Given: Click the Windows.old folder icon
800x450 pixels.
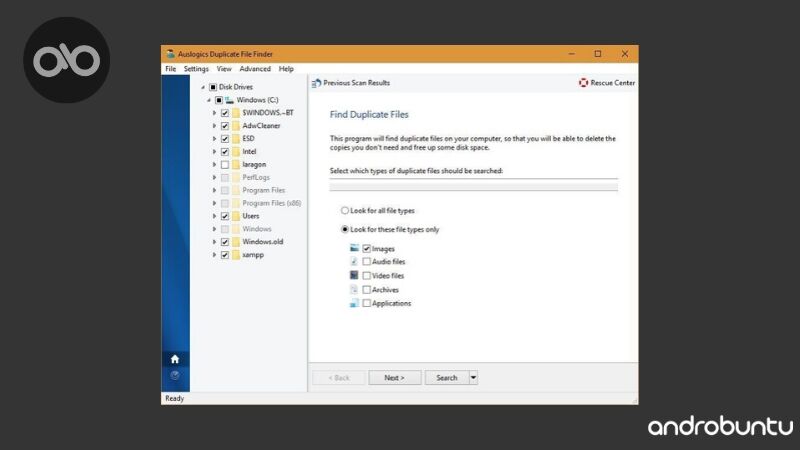Looking at the screenshot, I should pyautogui.click(x=236, y=242).
